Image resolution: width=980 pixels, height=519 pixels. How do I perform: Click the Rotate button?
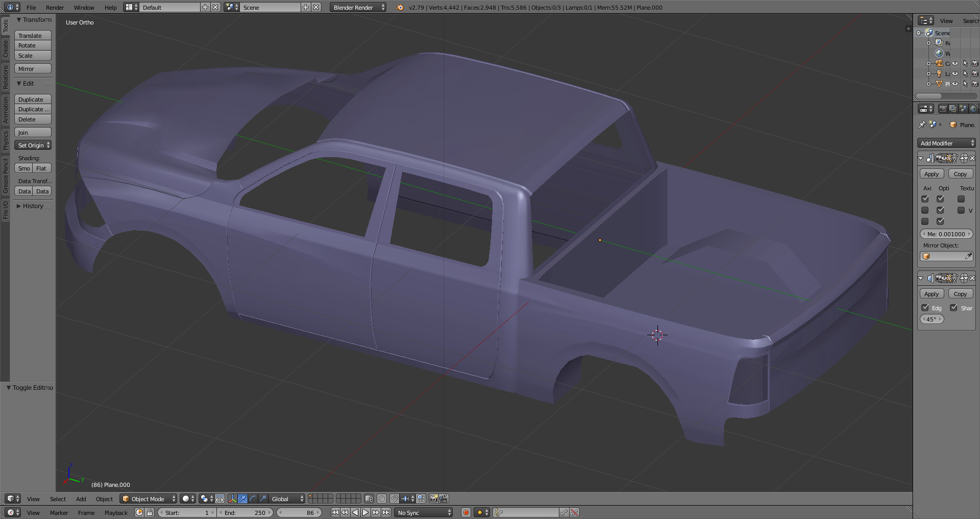click(33, 45)
